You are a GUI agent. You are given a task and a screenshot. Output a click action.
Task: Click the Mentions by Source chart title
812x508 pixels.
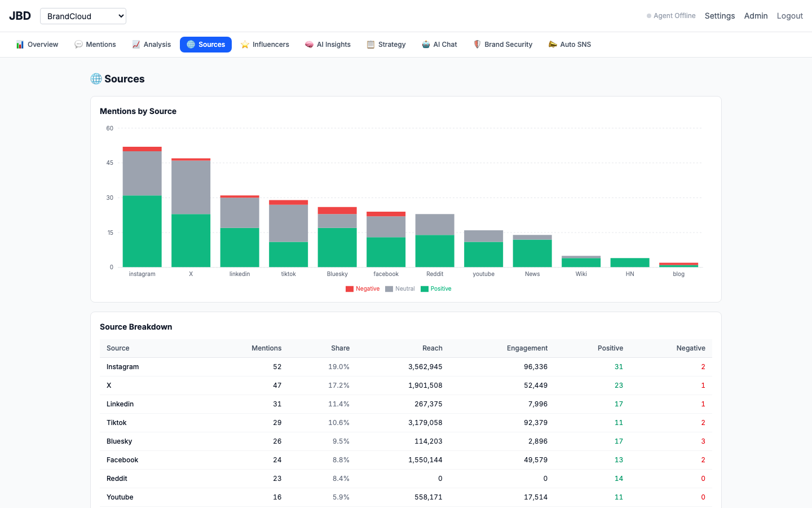138,111
